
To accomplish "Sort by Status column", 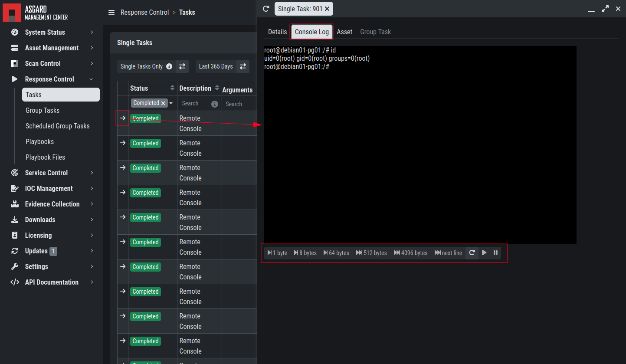I will [x=172, y=88].
